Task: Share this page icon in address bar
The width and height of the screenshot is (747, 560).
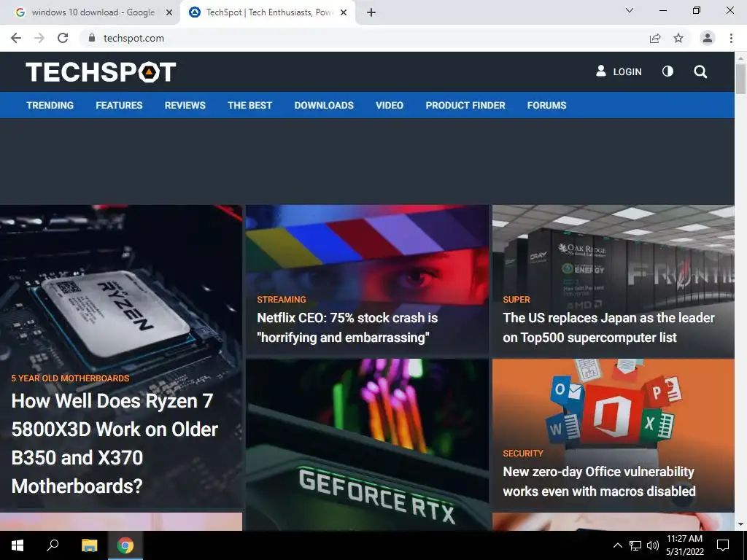Action: (x=655, y=38)
